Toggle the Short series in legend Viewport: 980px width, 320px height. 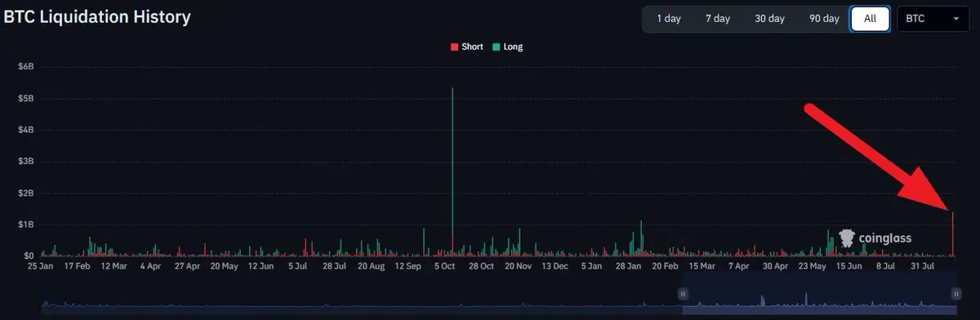[466, 47]
